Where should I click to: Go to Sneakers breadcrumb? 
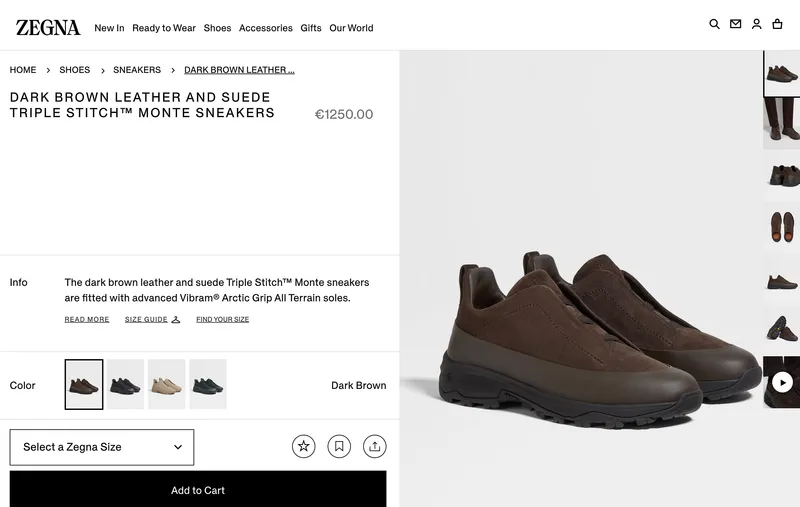click(x=137, y=70)
